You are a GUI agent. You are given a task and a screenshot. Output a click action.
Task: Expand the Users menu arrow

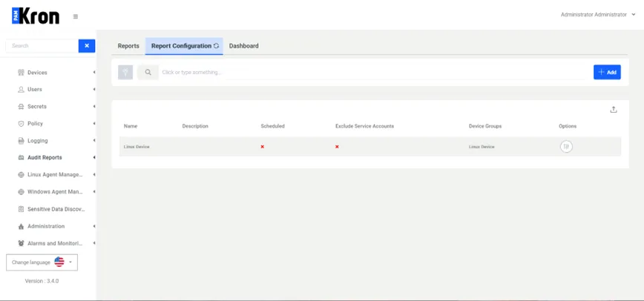pyautogui.click(x=94, y=89)
